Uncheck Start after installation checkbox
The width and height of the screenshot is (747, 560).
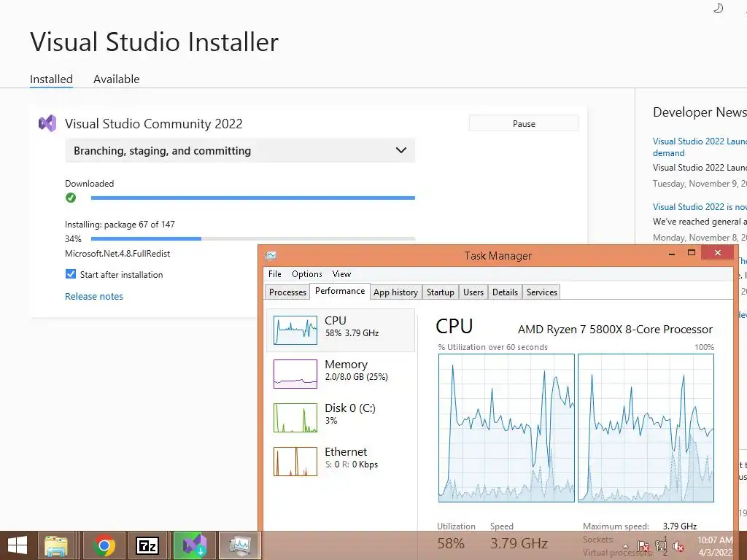coord(71,274)
